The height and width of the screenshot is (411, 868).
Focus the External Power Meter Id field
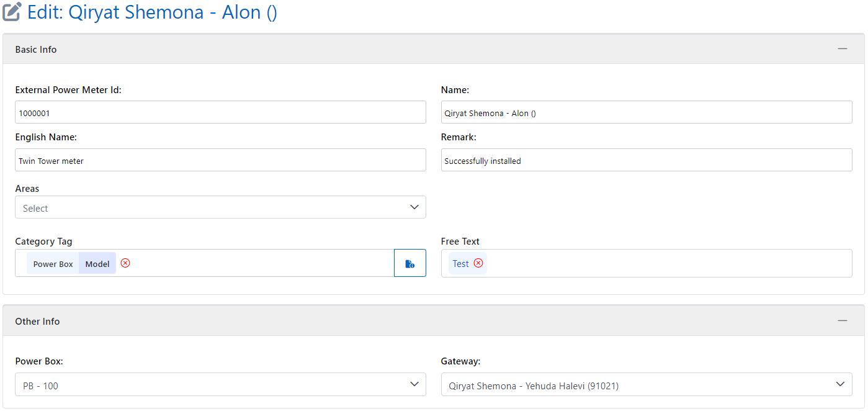tap(220, 112)
